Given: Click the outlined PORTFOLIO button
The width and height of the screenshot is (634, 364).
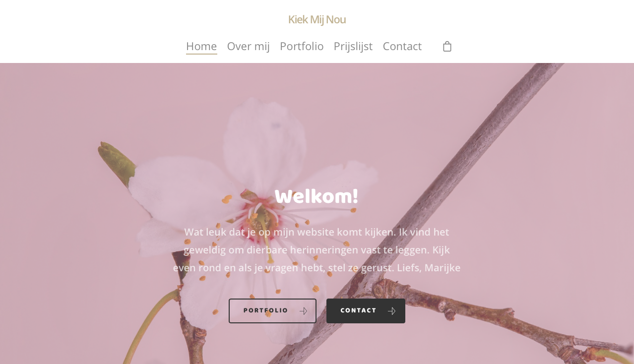Looking at the screenshot, I should 272,311.
